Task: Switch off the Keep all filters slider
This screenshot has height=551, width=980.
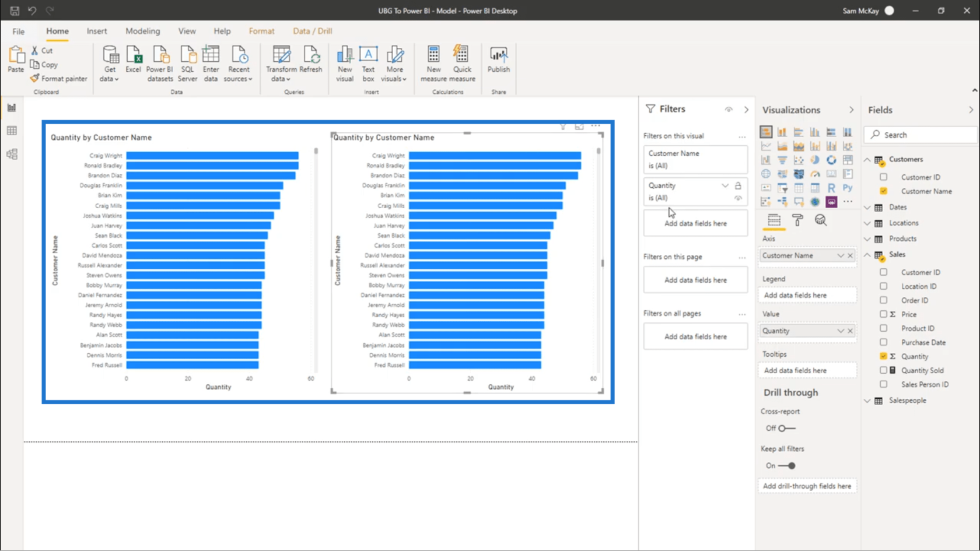Action: click(787, 465)
